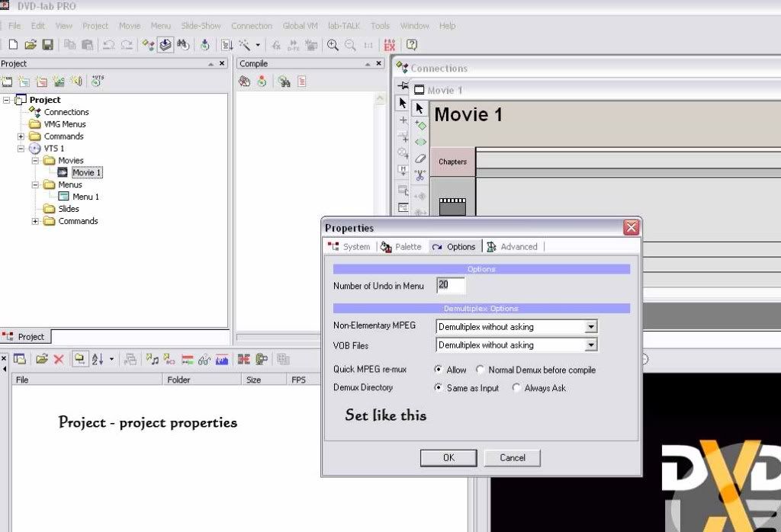The width and height of the screenshot is (781, 532).
Task: Click the Open project folder icon in main toolbar
Action: tap(31, 45)
